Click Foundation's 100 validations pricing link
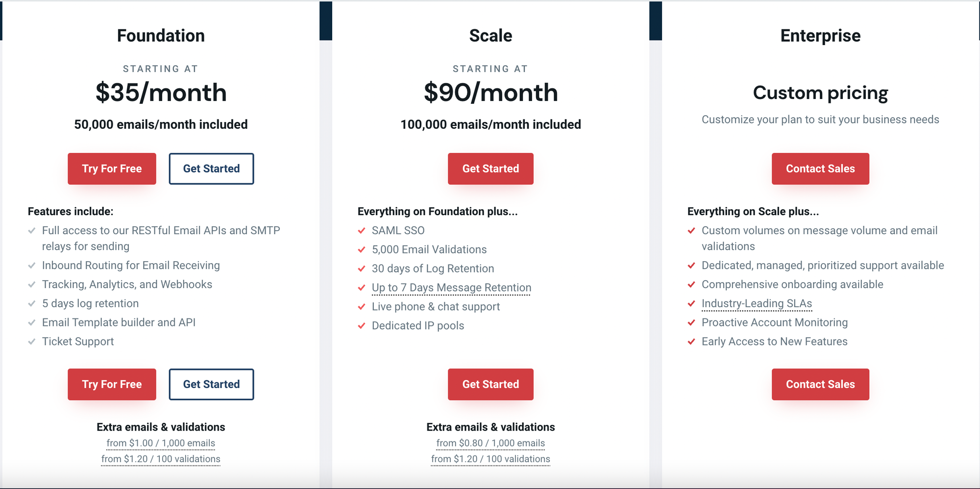The height and width of the screenshot is (489, 980). click(x=161, y=459)
